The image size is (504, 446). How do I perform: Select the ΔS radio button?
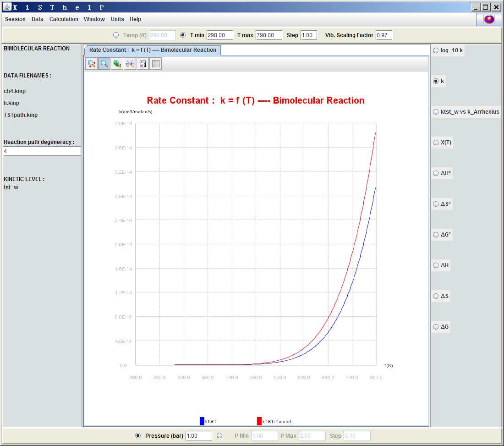[436, 296]
